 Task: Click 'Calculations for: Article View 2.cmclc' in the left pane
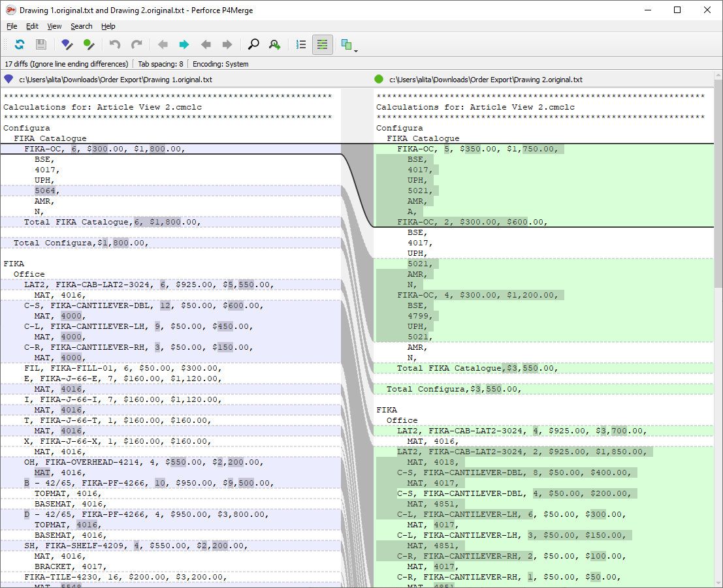click(x=103, y=107)
